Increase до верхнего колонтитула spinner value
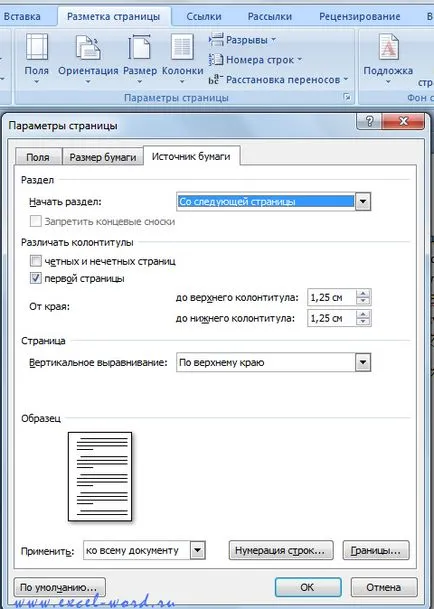The height and width of the screenshot is (609, 434). [363, 294]
